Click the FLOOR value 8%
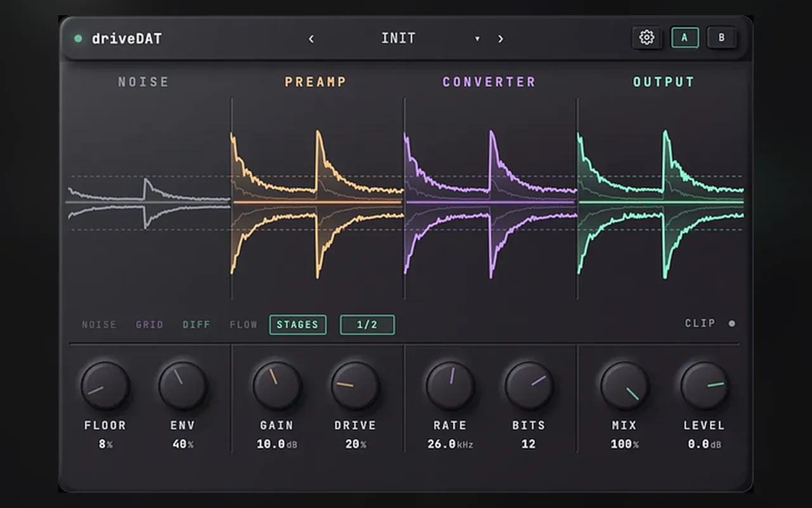The height and width of the screenshot is (508, 812). tap(105, 444)
